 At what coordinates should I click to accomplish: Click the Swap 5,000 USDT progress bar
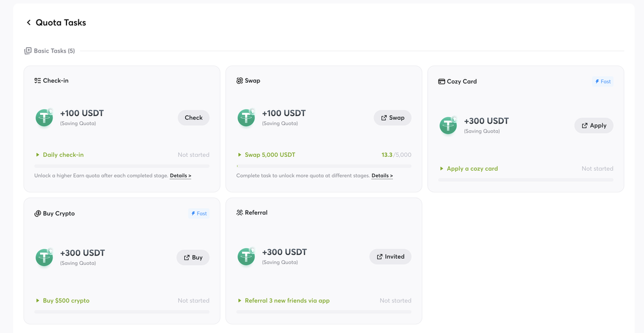[x=324, y=165]
